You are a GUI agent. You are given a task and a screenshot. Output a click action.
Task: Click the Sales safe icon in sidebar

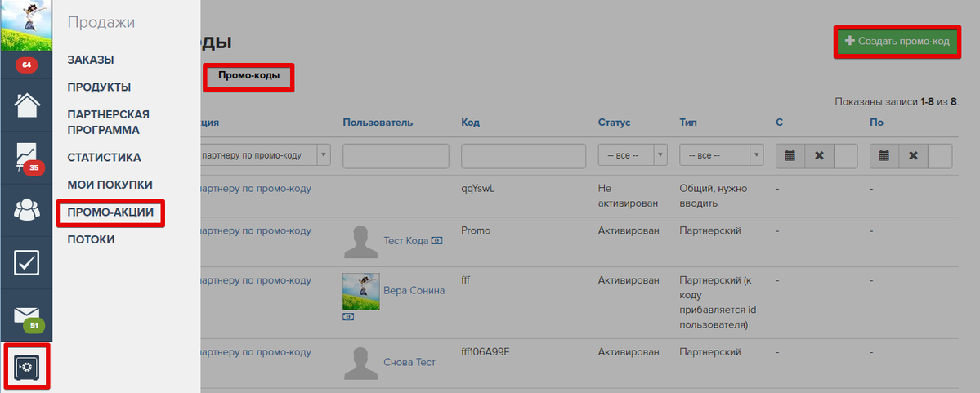(x=26, y=367)
